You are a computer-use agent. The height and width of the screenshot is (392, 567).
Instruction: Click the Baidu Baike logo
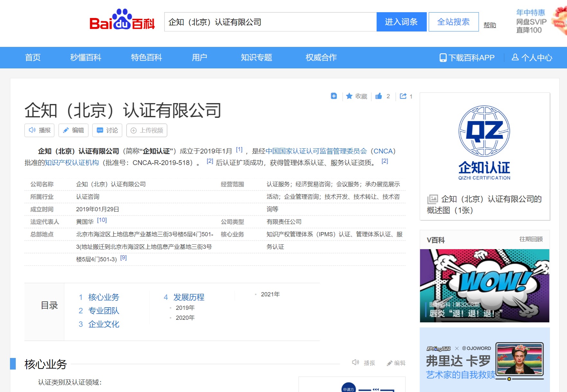(122, 20)
